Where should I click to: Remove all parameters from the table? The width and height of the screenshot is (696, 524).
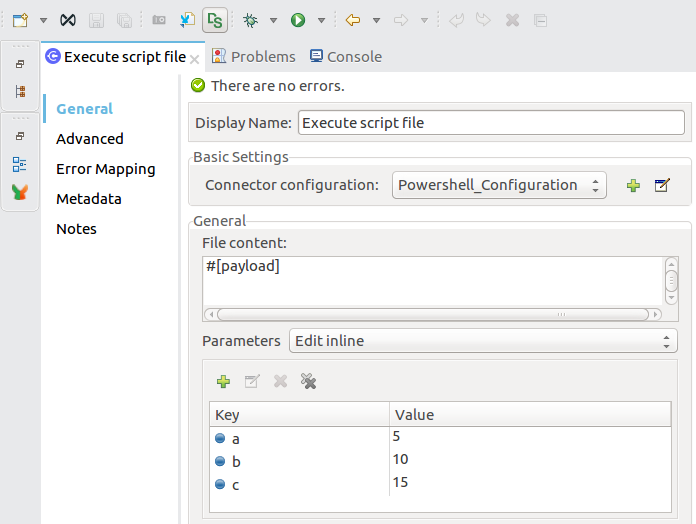click(309, 381)
